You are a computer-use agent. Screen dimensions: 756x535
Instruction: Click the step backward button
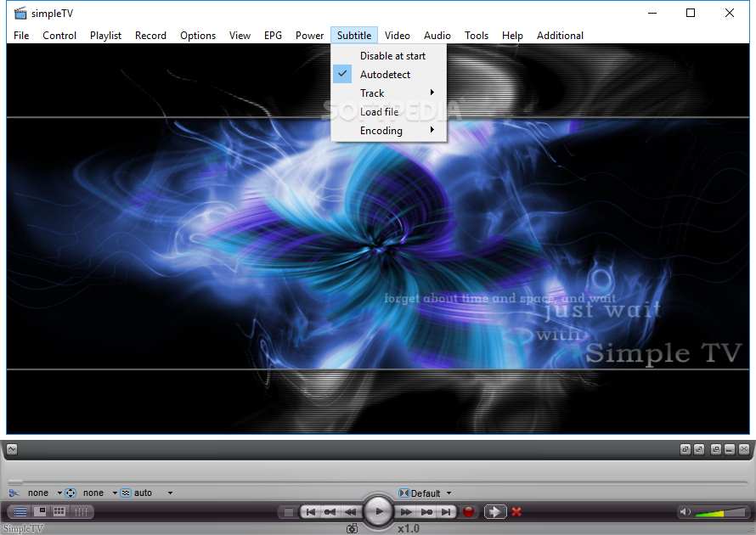(x=330, y=512)
